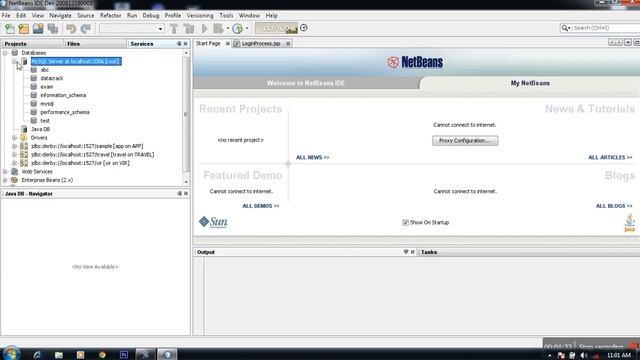The image size is (640, 360).
Task: Click the New Project toolbar icon
Action: (24, 29)
